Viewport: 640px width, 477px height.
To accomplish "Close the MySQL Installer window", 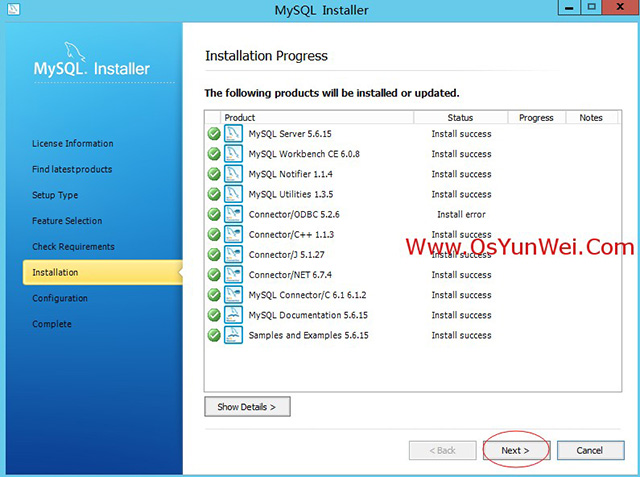I will (620, 7).
